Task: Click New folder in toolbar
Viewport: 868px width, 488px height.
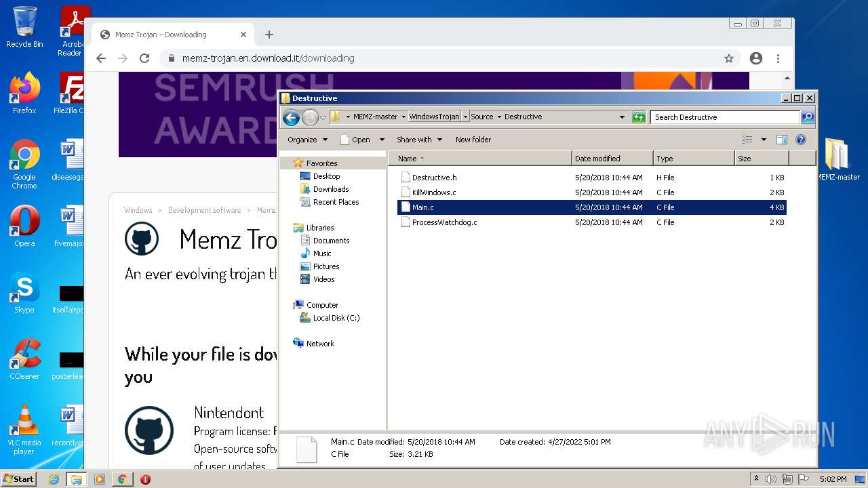Action: (x=473, y=140)
